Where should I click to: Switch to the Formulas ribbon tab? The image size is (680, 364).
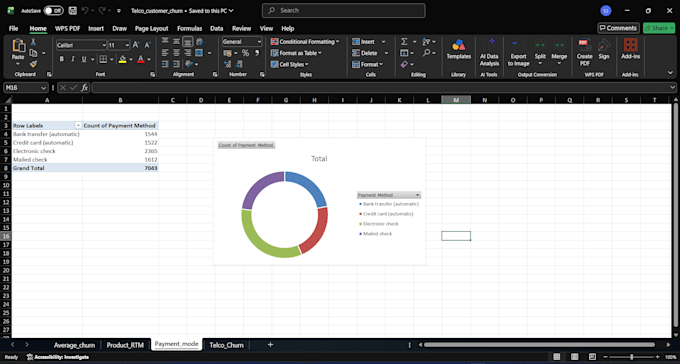click(190, 29)
